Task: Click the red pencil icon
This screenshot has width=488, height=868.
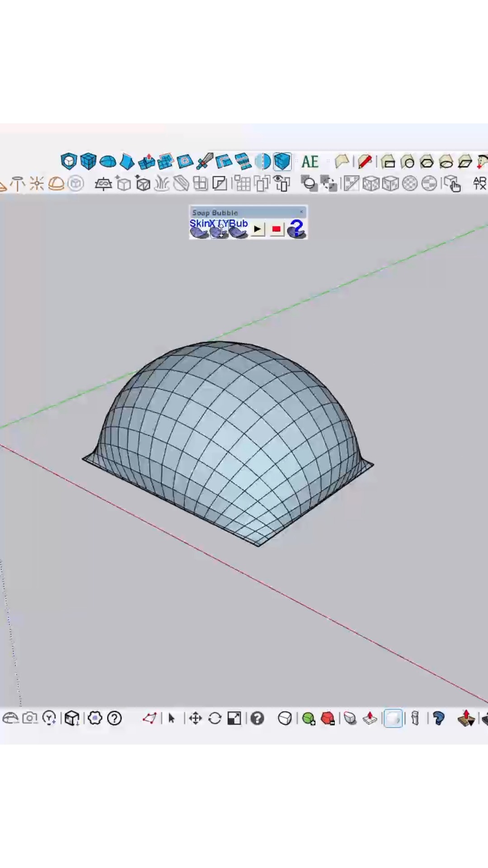Action: pos(365,161)
